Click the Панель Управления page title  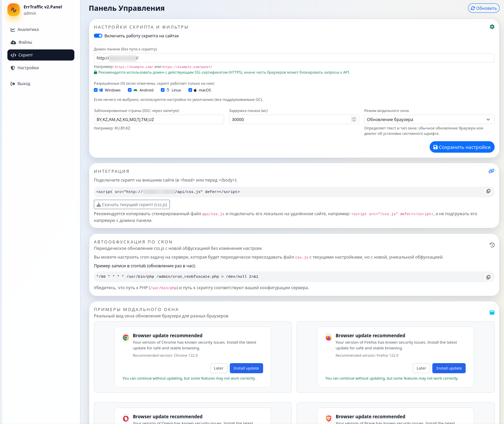[x=127, y=8]
